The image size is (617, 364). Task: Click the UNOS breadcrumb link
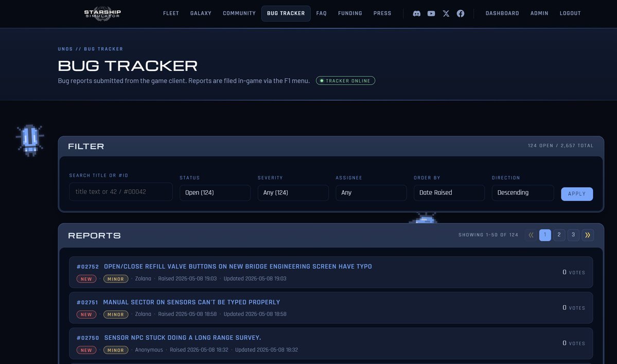(65, 49)
